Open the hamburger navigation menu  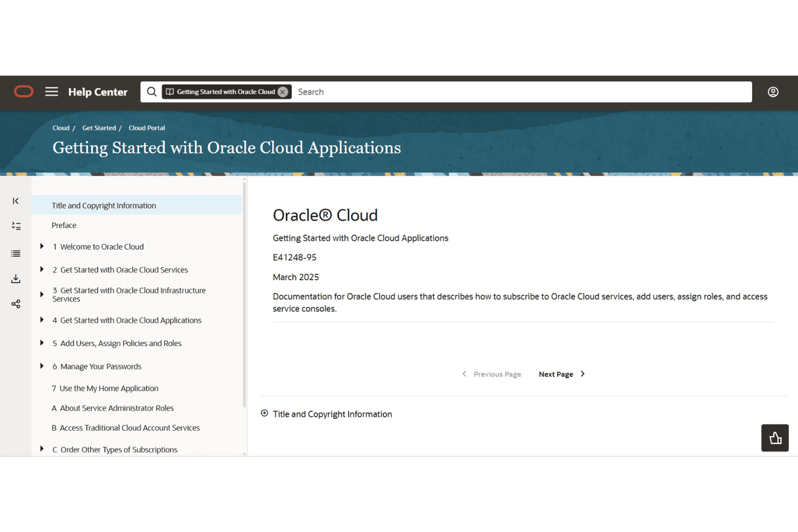[52, 92]
